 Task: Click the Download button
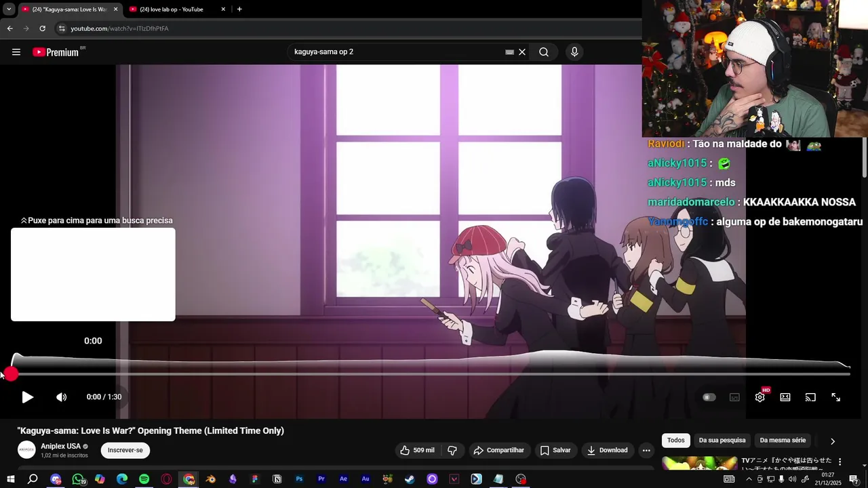click(x=607, y=450)
